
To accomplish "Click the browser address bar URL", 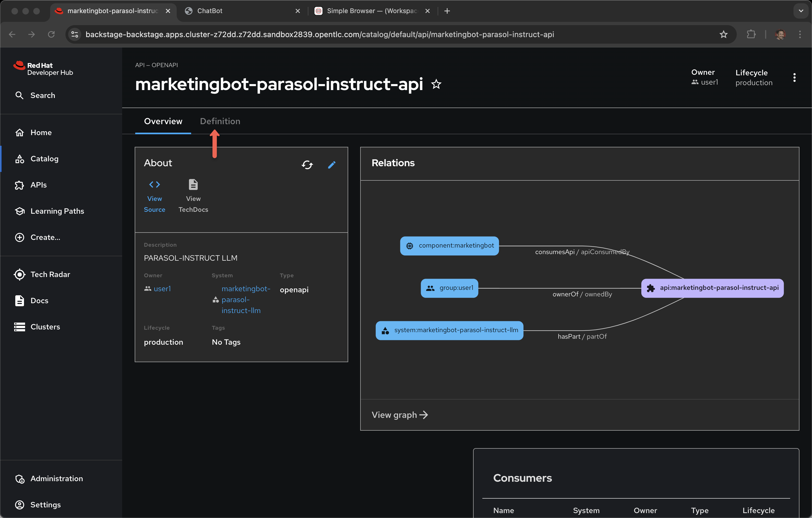I will [x=319, y=34].
